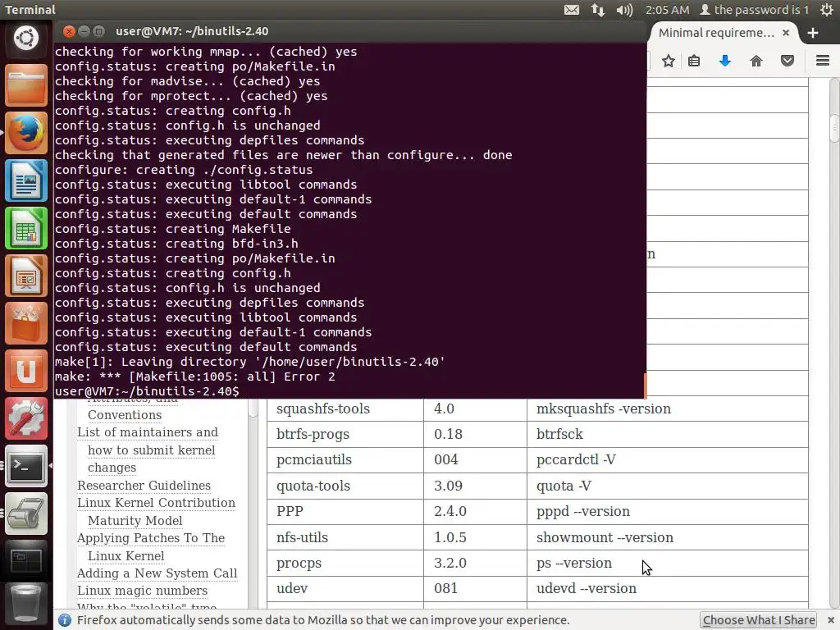This screenshot has width=840, height=630.
Task: Open network indicator in top panel
Action: 598,10
